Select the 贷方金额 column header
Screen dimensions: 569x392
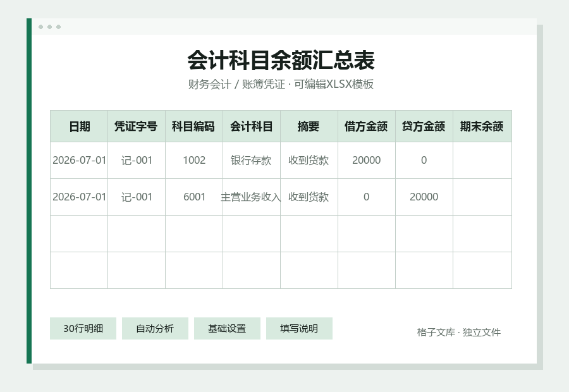click(424, 126)
